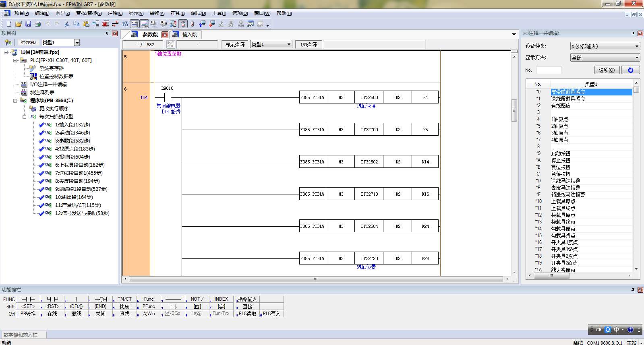This screenshot has height=345, width=644.
Task: Click the project tree tool icon beside 显示PB
Action: click(8, 42)
